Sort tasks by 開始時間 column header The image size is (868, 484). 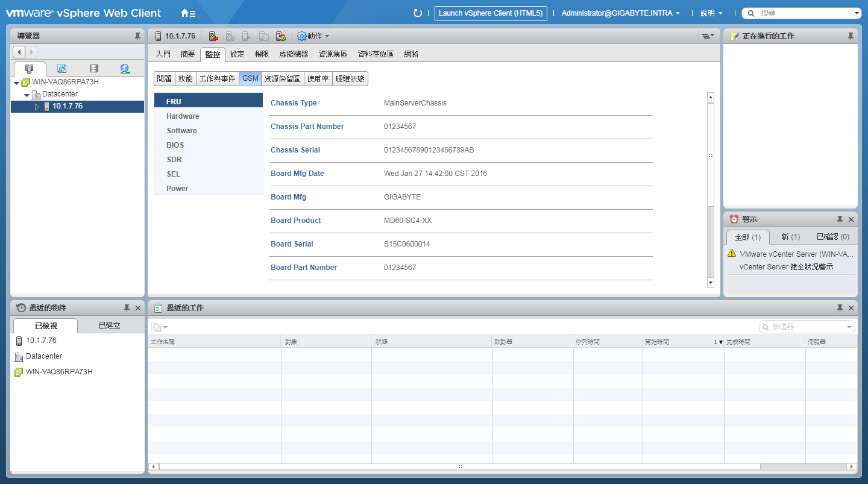683,342
